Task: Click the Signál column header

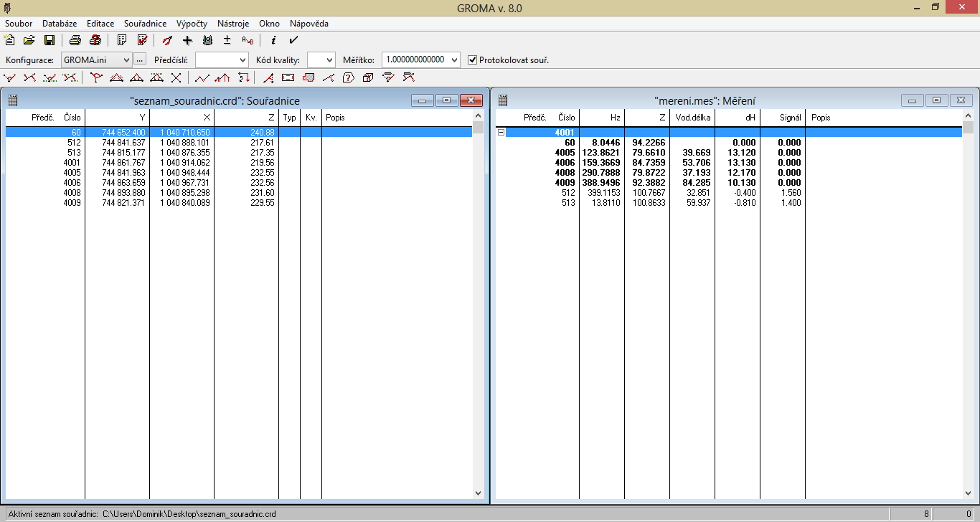Action: click(x=783, y=118)
